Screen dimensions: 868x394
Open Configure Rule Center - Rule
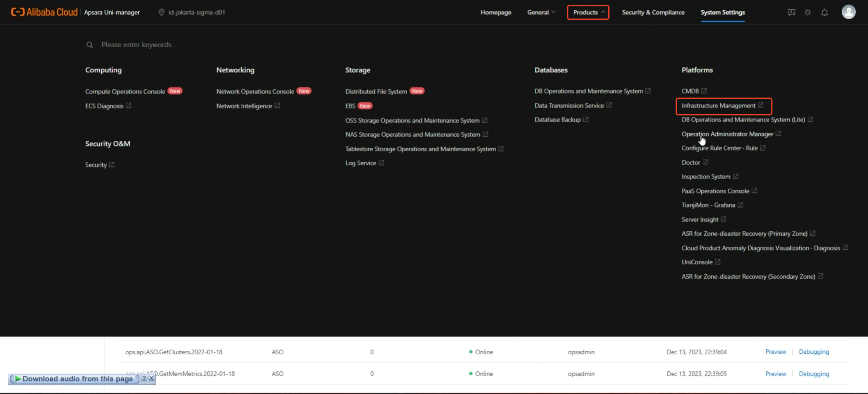tap(719, 148)
